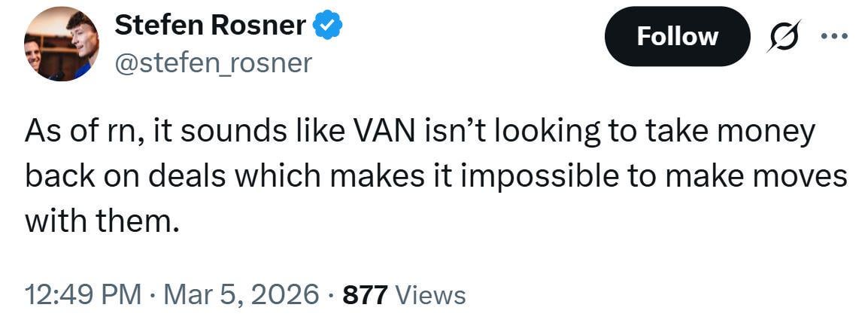Image resolution: width=868 pixels, height=335 pixels.
Task: Click the Views label next to 877
Action: point(430,295)
